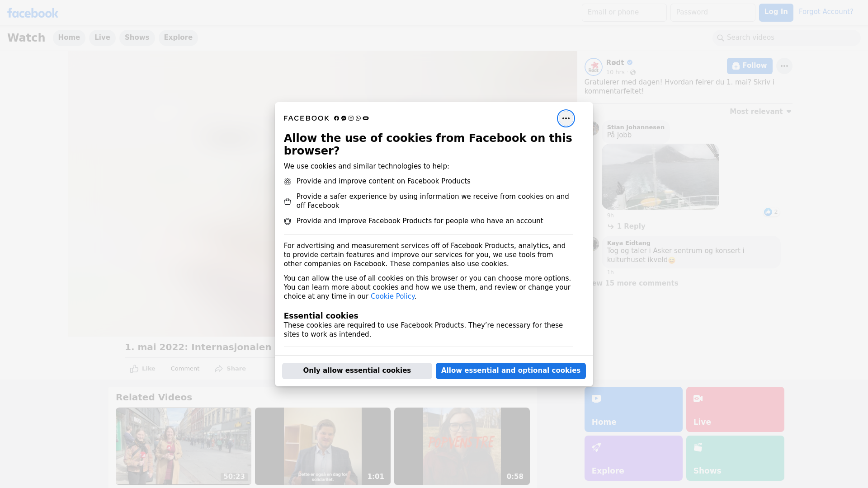Switch to the Home tab in Watch
This screenshot has width=868, height=488.
pos(69,38)
